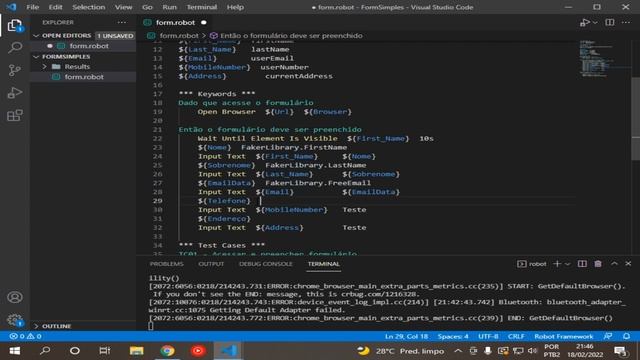
Task: Change line endings via CRLF
Action: [x=516, y=336]
